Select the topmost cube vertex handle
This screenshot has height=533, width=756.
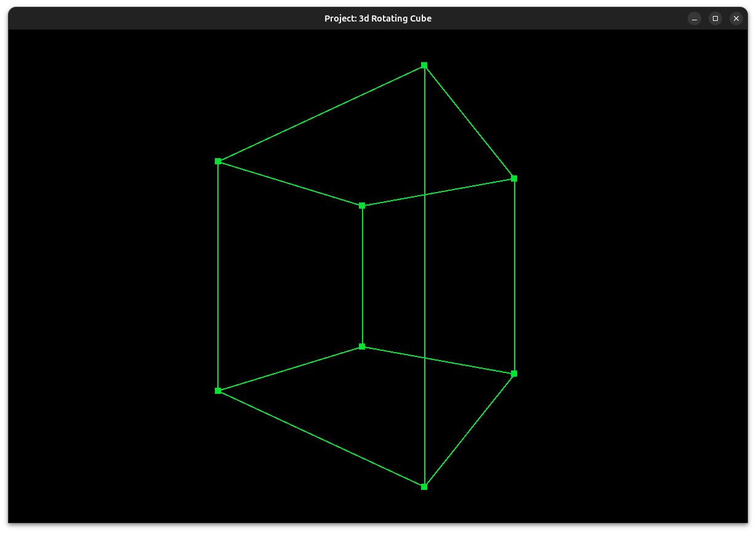(x=424, y=65)
